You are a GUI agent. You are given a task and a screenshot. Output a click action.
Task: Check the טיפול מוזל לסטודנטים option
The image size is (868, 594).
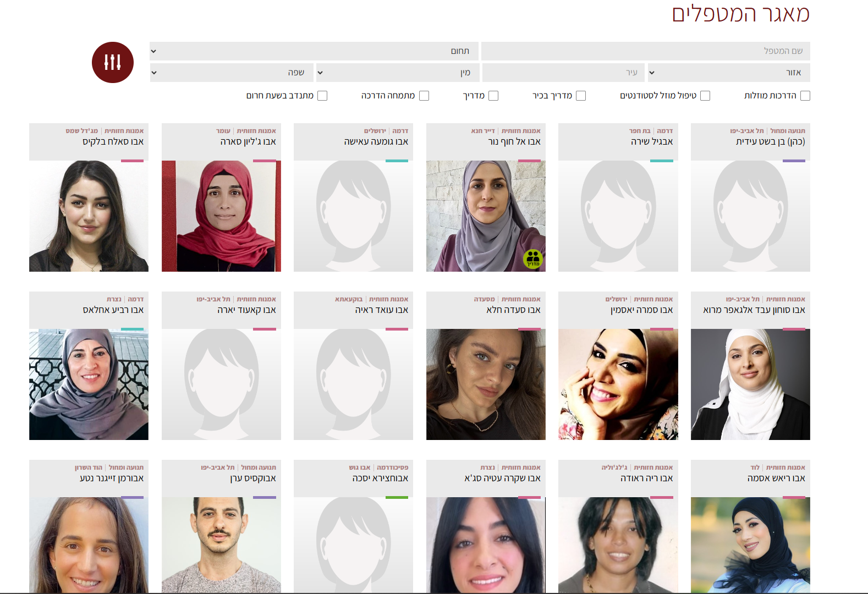705,96
